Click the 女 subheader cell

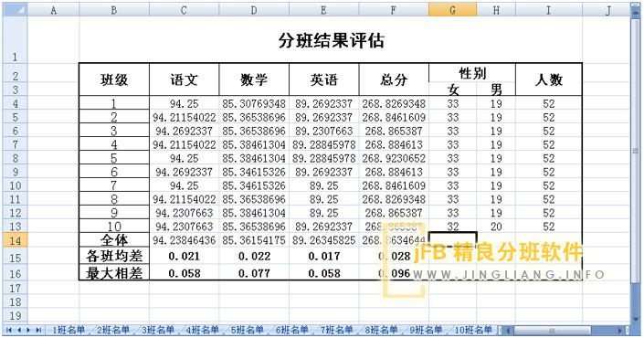[x=452, y=90]
